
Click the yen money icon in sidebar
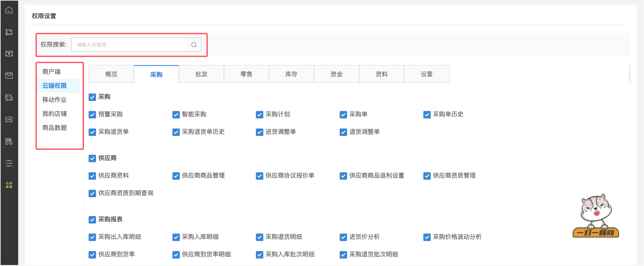[x=9, y=54]
